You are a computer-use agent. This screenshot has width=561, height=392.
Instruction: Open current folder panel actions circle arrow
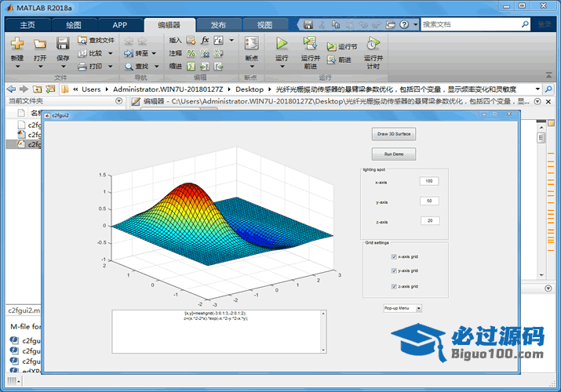(119, 101)
